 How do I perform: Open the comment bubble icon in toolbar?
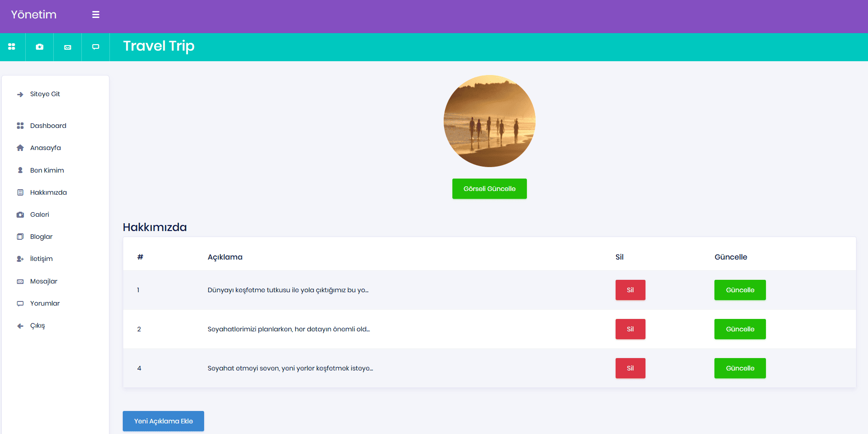point(96,47)
